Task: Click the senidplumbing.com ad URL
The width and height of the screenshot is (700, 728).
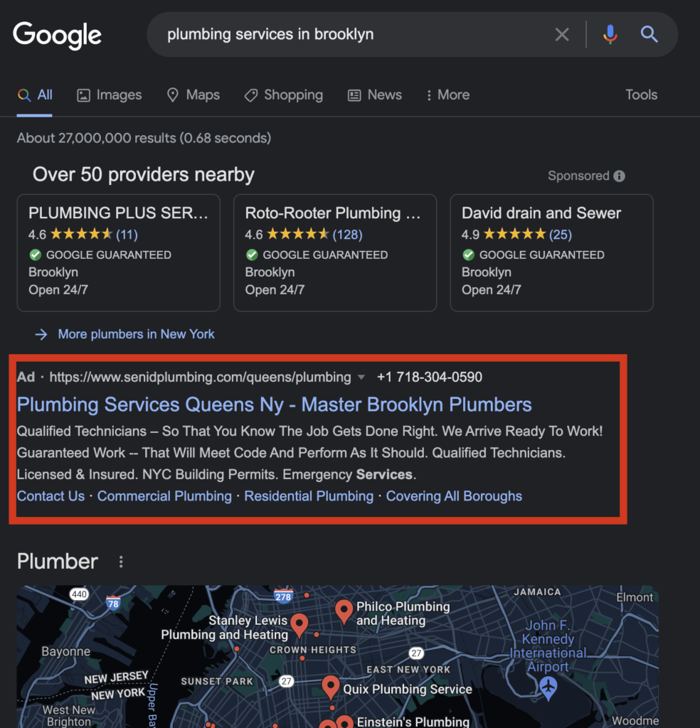Action: (200, 377)
